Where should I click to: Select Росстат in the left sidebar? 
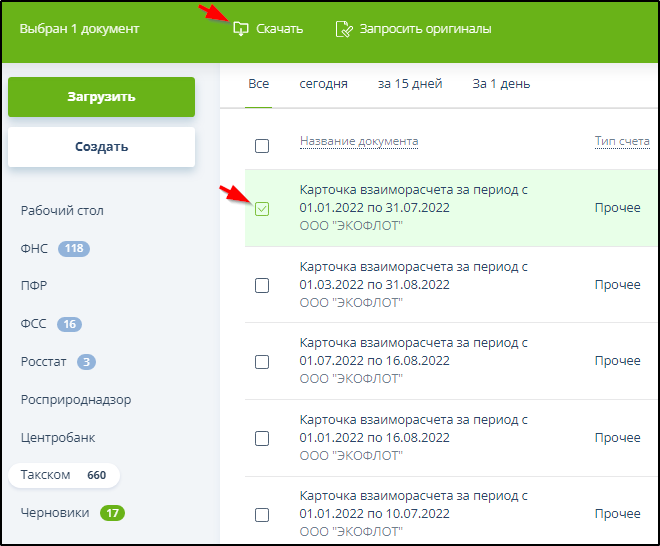pyautogui.click(x=43, y=362)
